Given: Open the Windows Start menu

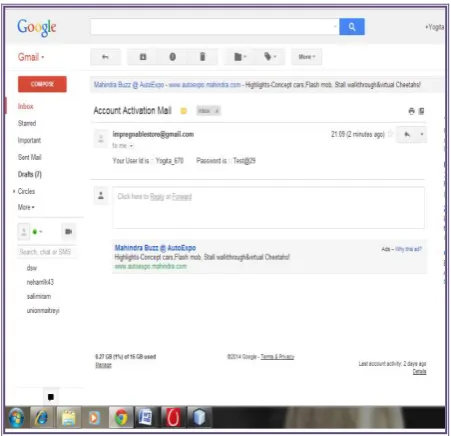Looking at the screenshot, I should point(16,417).
